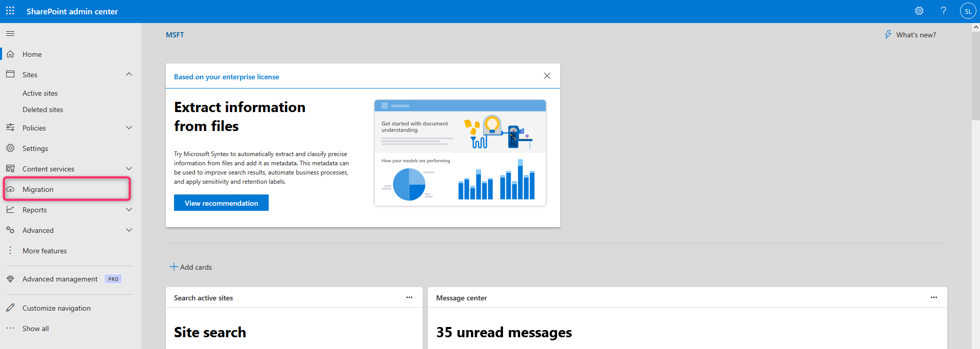Click Customize navigation link

(56, 308)
